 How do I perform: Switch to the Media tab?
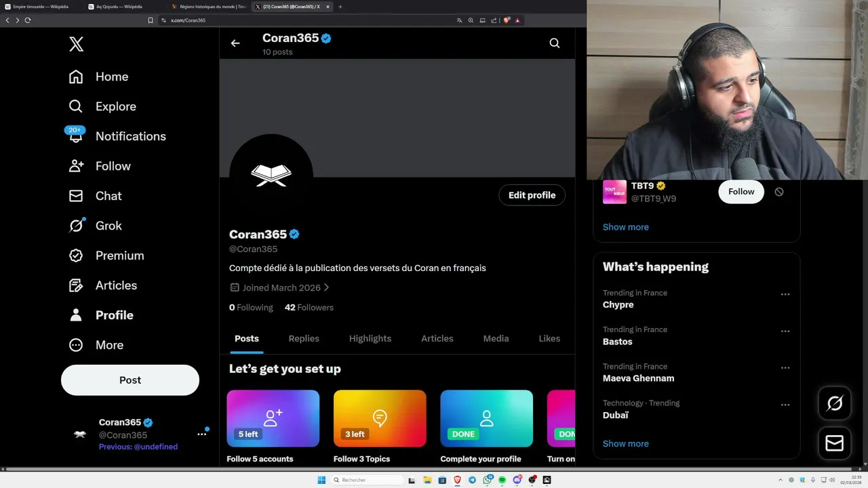point(496,338)
